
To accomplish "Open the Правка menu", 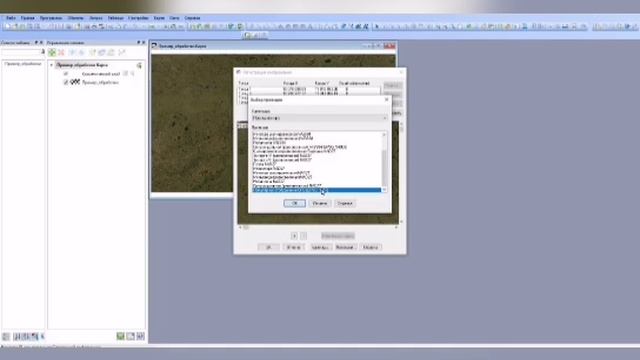I will click(x=28, y=18).
